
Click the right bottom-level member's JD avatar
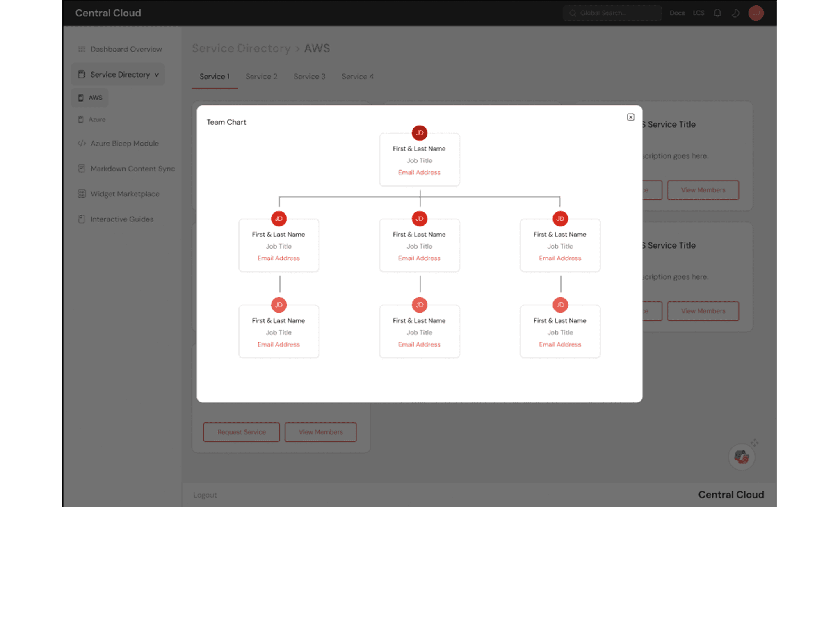(560, 305)
